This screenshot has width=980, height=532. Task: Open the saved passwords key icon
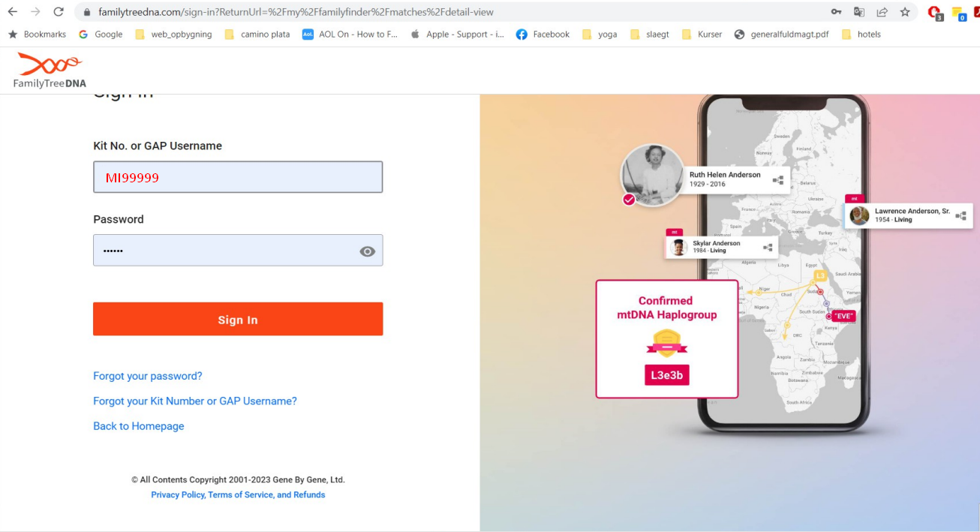(x=836, y=12)
